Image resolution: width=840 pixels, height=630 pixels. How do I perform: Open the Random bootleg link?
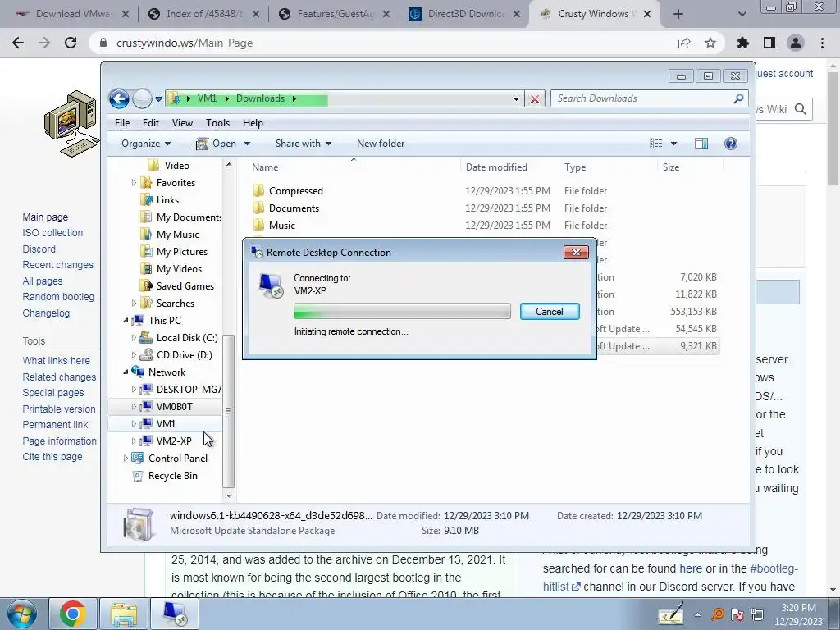tap(58, 297)
